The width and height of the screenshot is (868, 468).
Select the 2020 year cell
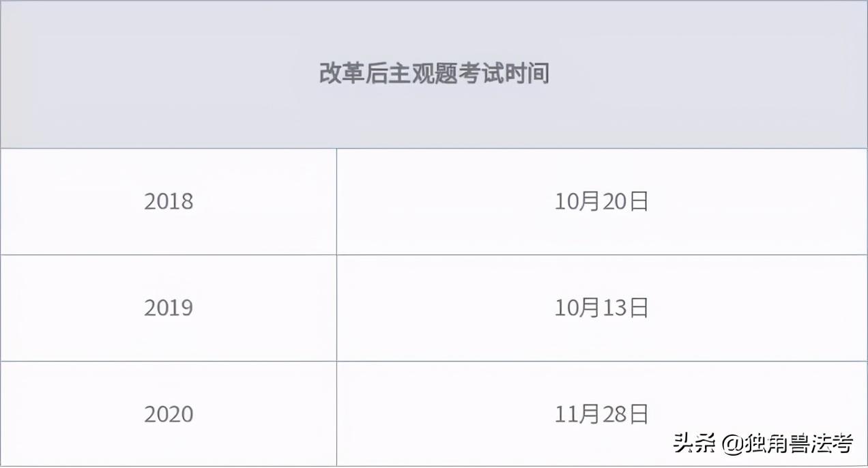169,415
